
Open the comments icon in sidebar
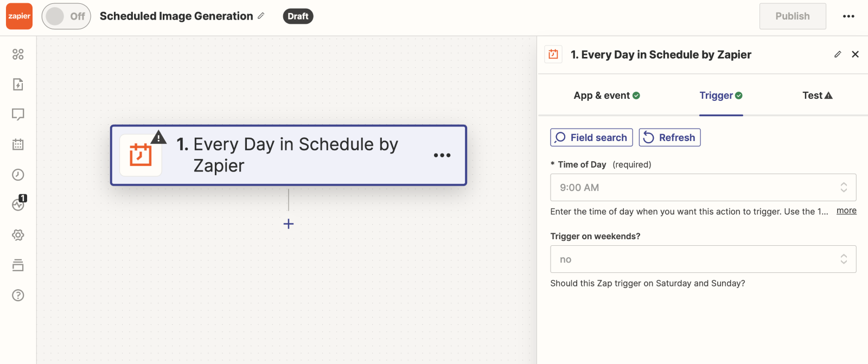click(18, 114)
